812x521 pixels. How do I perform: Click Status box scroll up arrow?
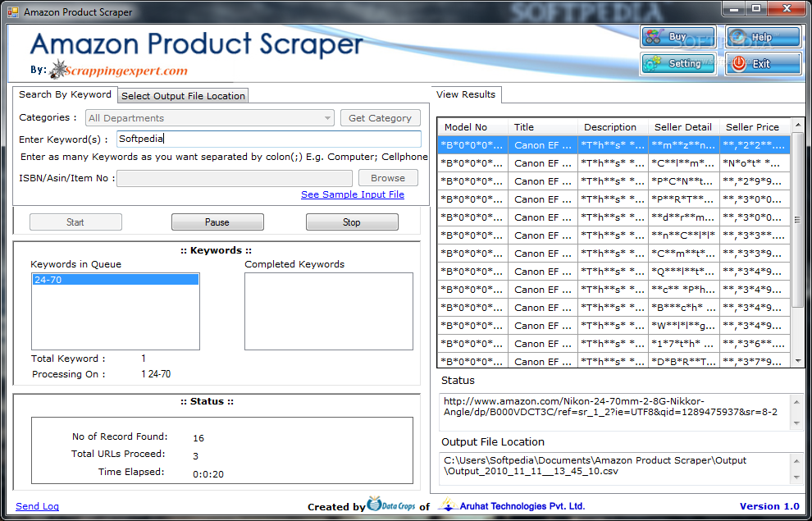pyautogui.click(x=796, y=402)
